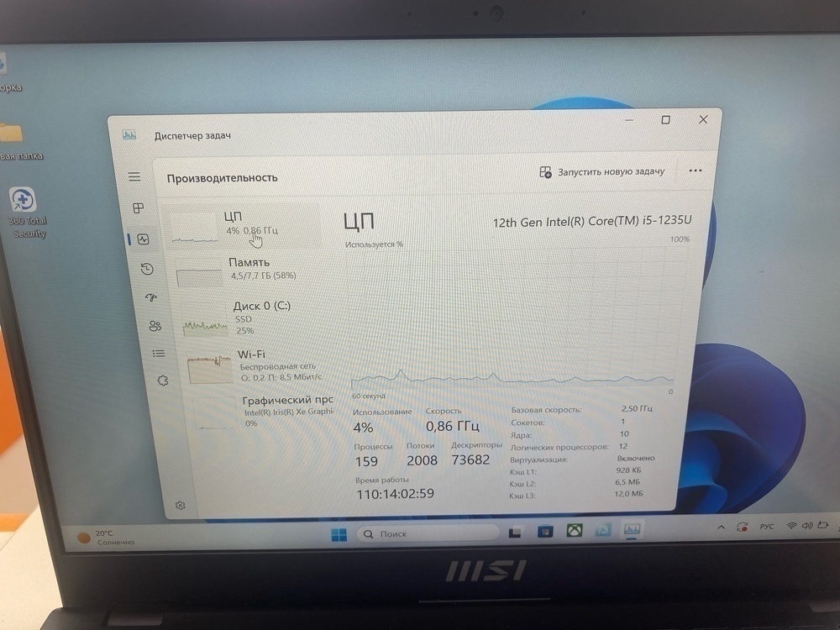Click the 'Запустить новую задачу' button
The width and height of the screenshot is (840, 630).
601,172
